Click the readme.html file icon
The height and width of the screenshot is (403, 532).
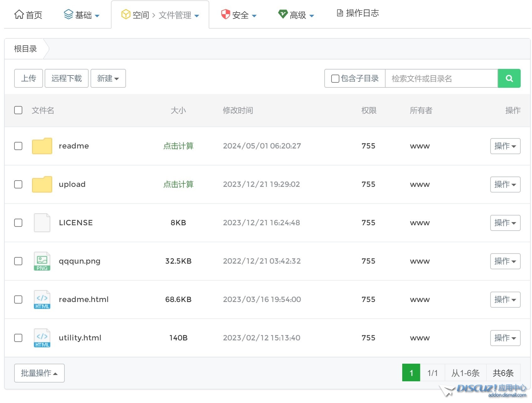42,299
